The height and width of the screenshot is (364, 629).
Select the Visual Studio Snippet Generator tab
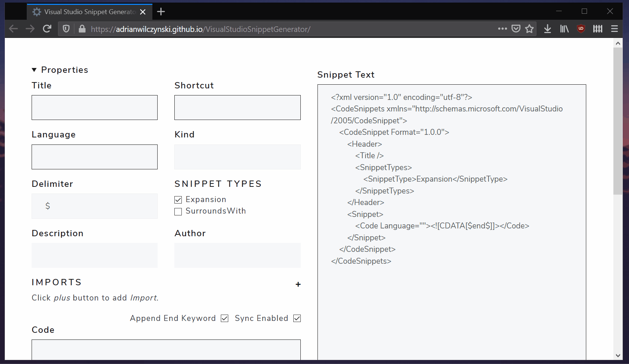pos(90,12)
